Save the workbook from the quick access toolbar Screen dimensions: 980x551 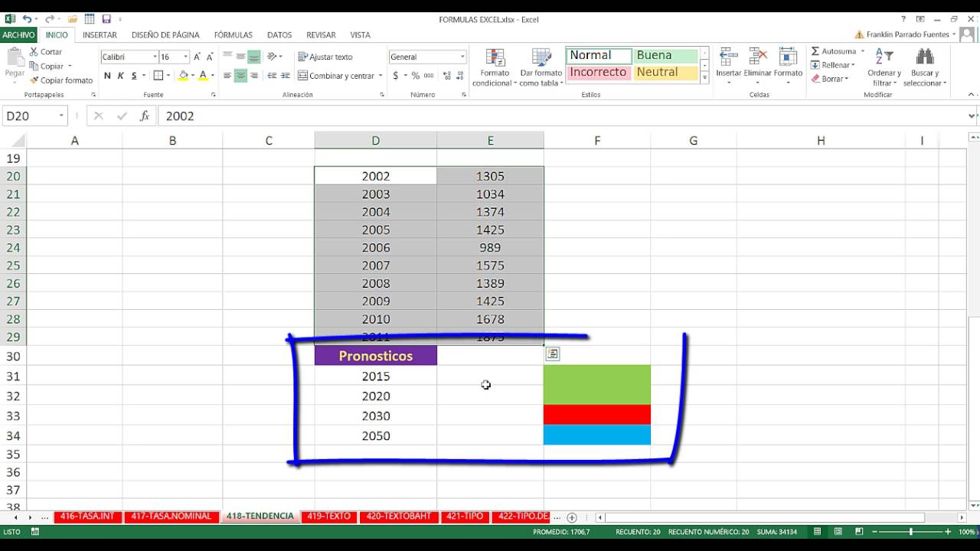click(x=106, y=19)
